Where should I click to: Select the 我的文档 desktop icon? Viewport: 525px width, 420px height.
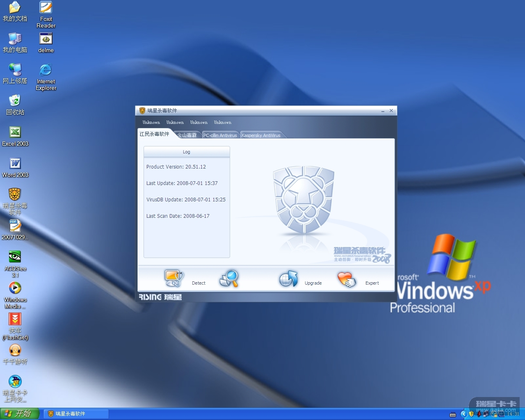tap(15, 11)
